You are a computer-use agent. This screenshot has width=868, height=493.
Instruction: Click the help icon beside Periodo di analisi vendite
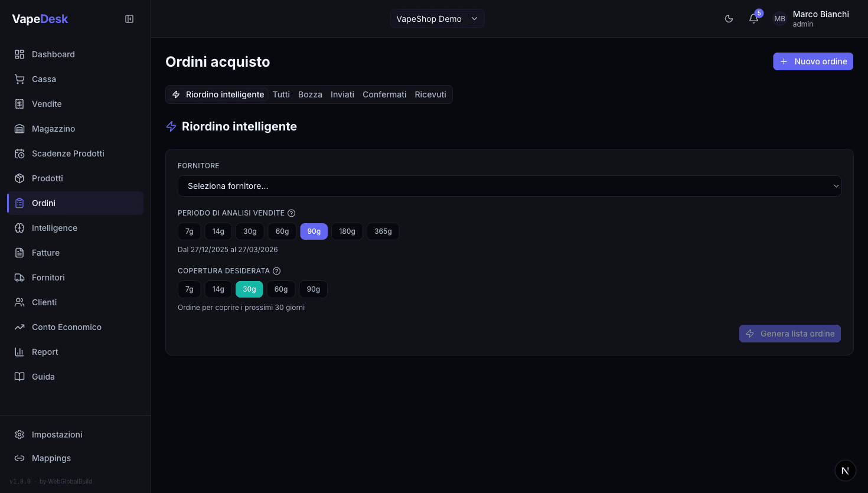291,213
